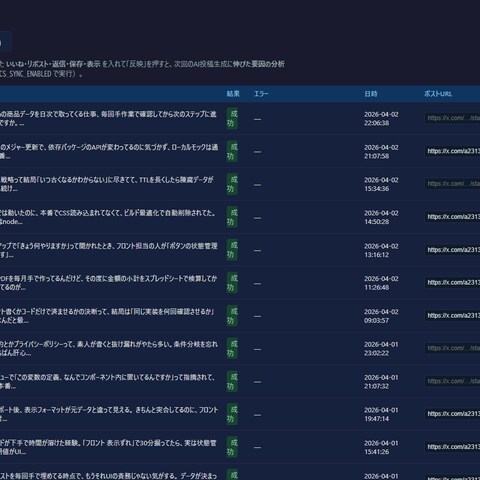Click post text mentioning ボタンの状態管理

click(109, 250)
